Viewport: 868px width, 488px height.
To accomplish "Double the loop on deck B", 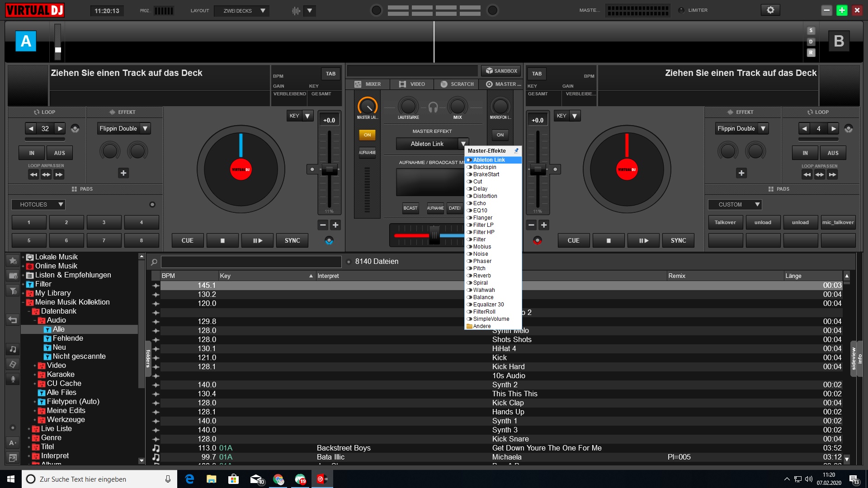I will pyautogui.click(x=833, y=129).
